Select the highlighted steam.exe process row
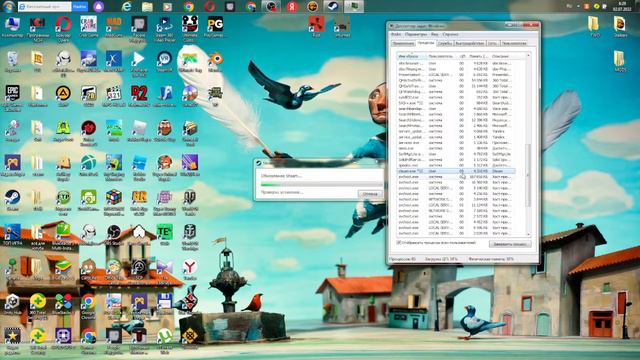 [x=456, y=171]
